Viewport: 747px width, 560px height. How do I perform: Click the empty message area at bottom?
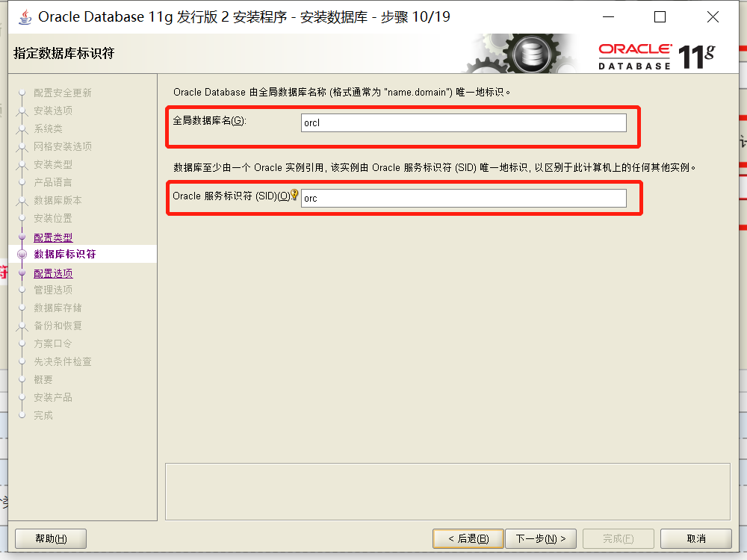[447, 492]
